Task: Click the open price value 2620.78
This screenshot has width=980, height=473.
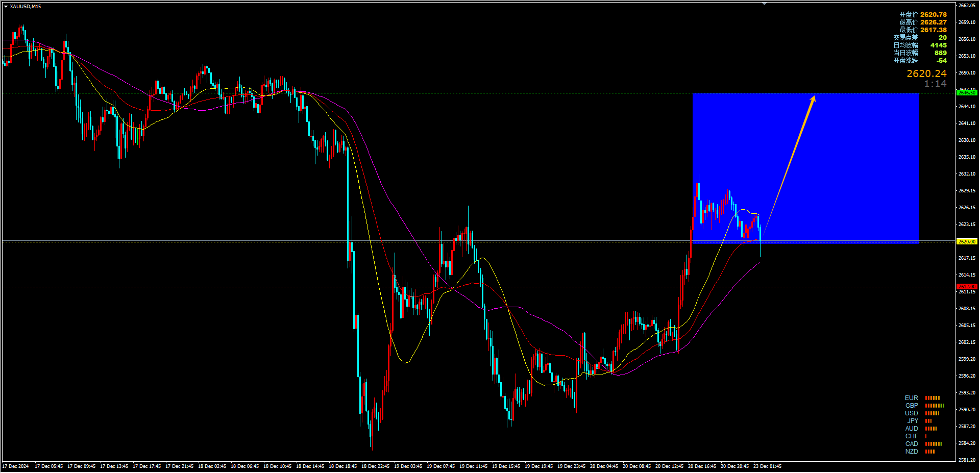Action: pos(934,15)
